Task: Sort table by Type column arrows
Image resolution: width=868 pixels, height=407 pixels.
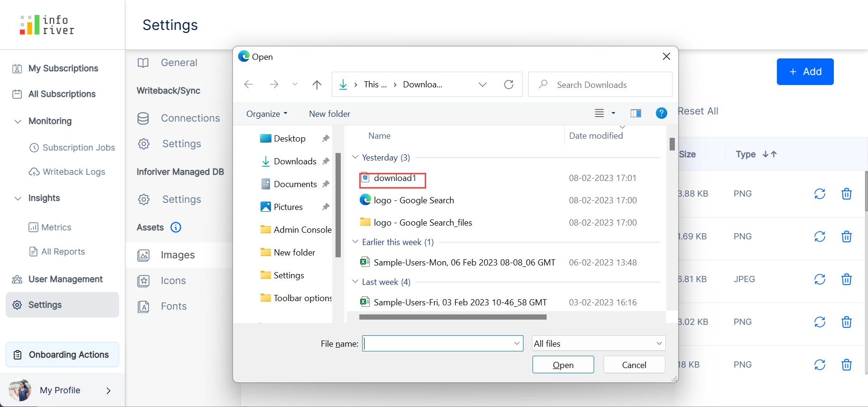Action: [769, 154]
